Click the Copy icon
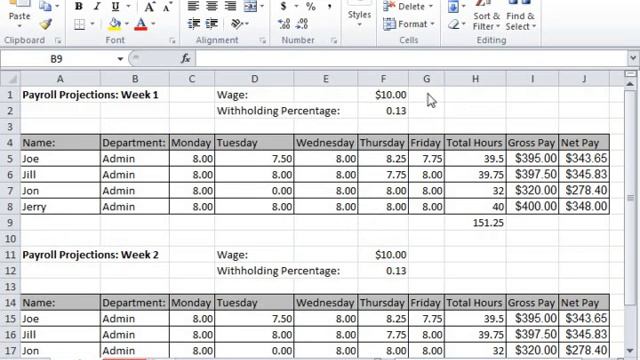The height and width of the screenshot is (360, 640). coord(45,6)
